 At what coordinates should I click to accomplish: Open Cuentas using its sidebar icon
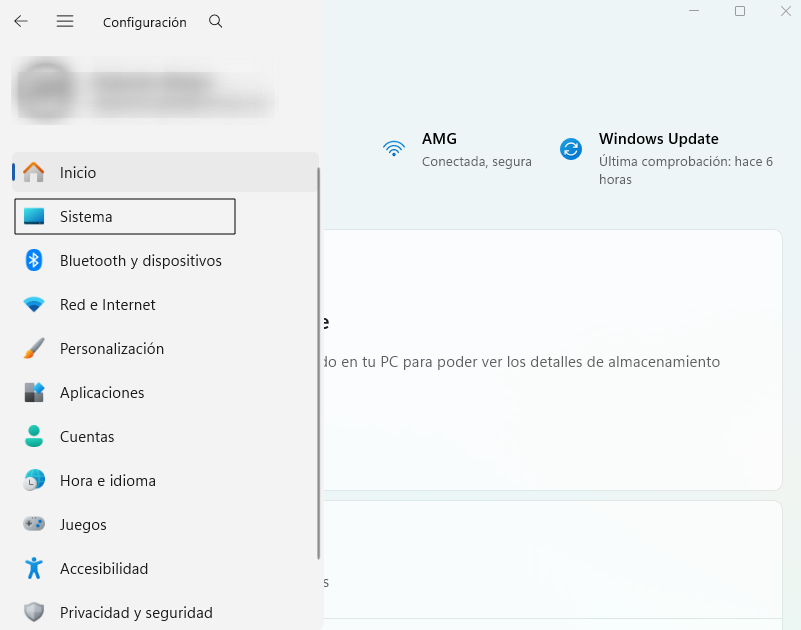pyautogui.click(x=31, y=436)
